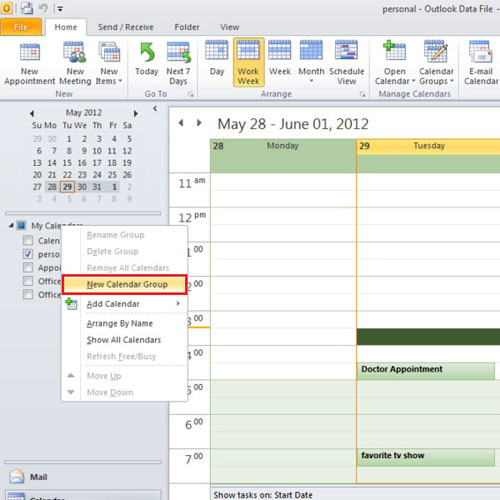Open the Go To dialog launcher
Image resolution: width=500 pixels, height=500 pixels.
click(191, 94)
